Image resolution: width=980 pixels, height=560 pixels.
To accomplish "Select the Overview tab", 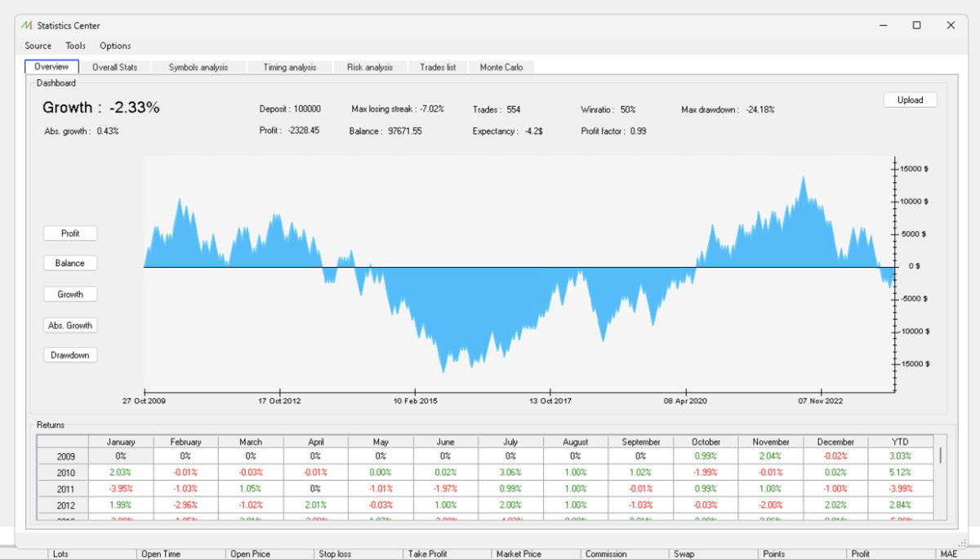I will click(51, 67).
